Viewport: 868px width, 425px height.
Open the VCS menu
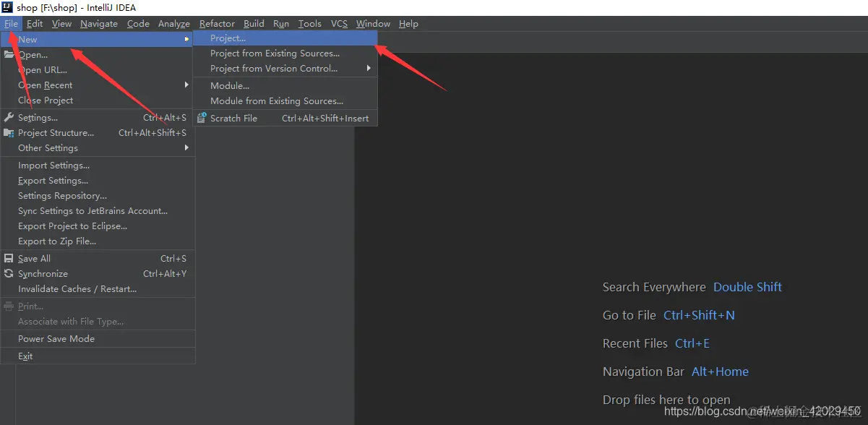point(339,24)
